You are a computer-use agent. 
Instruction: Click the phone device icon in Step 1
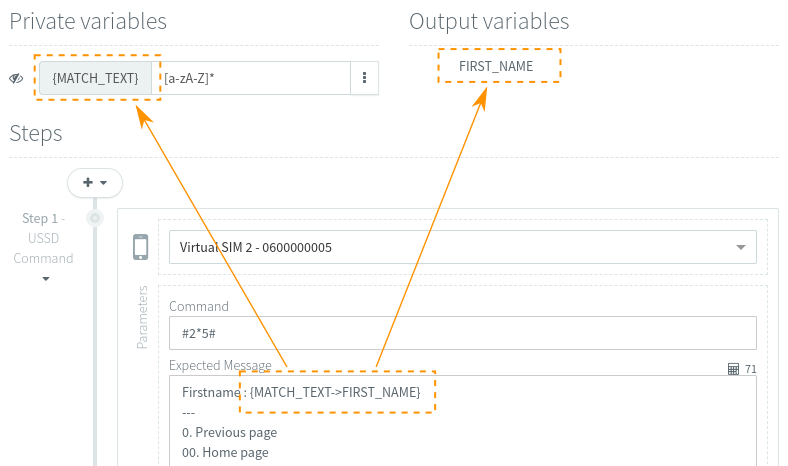coord(141,246)
